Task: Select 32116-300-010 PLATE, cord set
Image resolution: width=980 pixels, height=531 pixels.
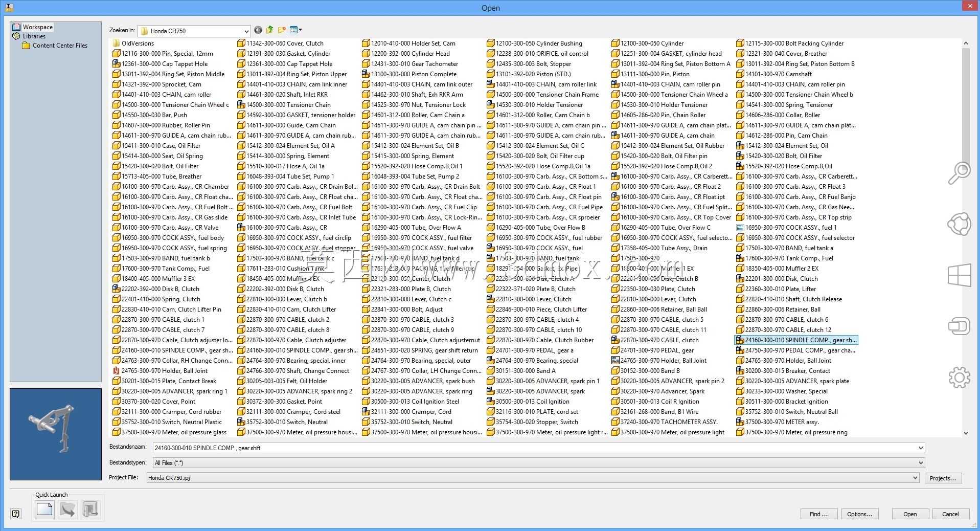Action: tap(537, 412)
